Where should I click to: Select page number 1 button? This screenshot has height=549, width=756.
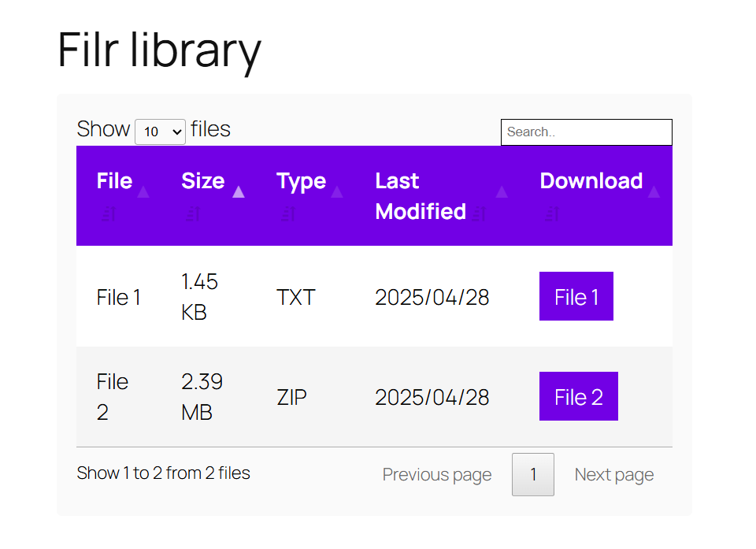coord(533,474)
